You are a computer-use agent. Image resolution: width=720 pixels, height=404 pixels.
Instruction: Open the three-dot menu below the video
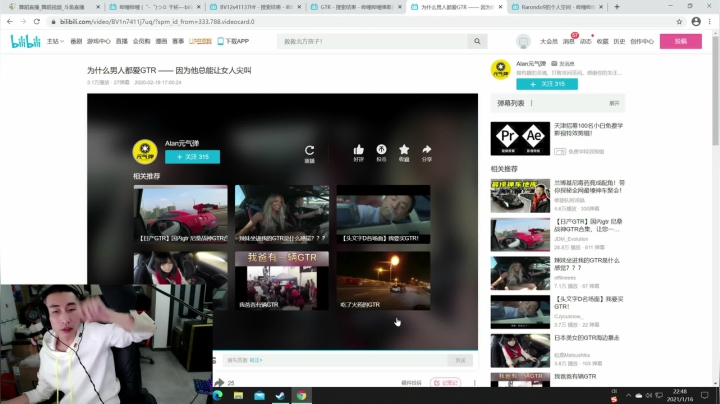tap(474, 382)
